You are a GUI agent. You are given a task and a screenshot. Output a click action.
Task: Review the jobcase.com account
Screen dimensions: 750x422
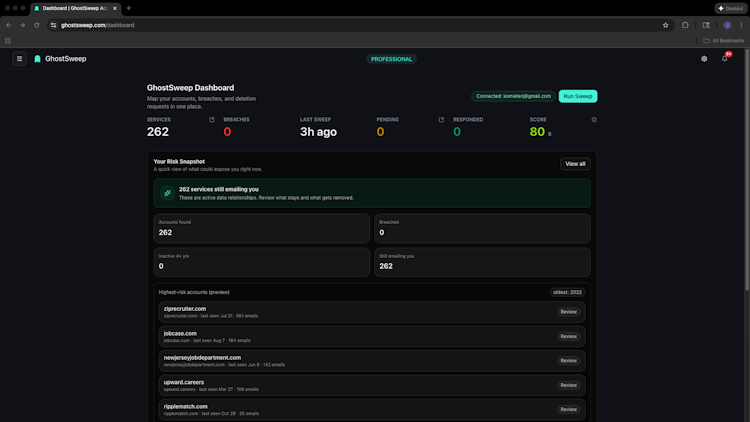click(568, 336)
